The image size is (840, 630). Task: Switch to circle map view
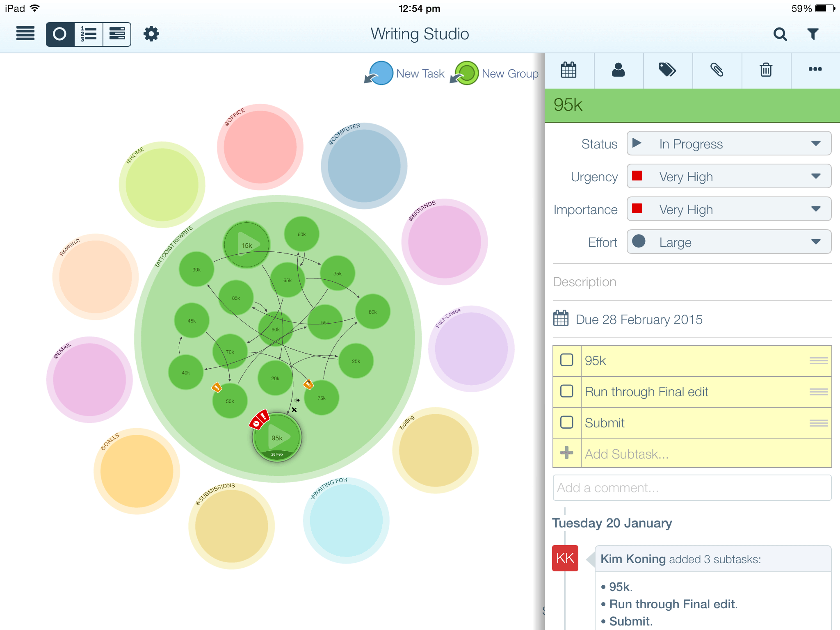60,34
